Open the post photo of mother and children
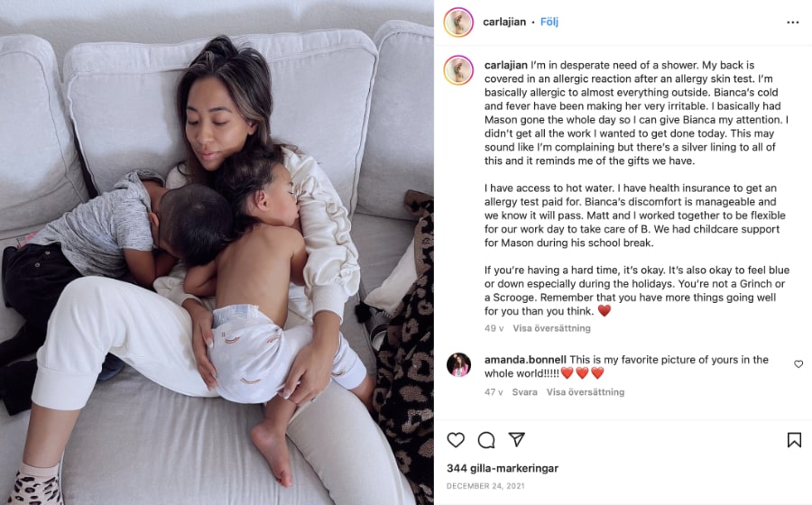812x505 pixels. tap(217, 252)
